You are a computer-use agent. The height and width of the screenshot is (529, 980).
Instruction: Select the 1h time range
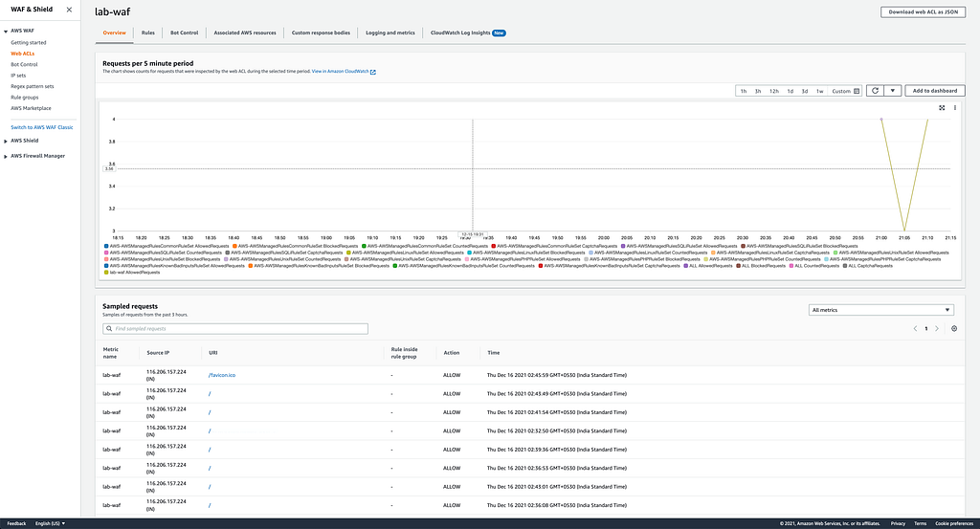coord(744,91)
